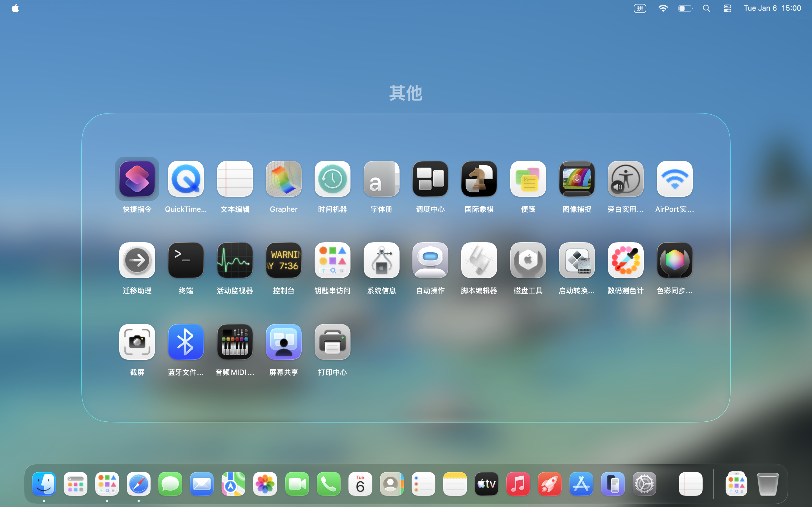The height and width of the screenshot is (507, 812).
Task: Open the Chess app (国际象棋)
Action: point(479,179)
